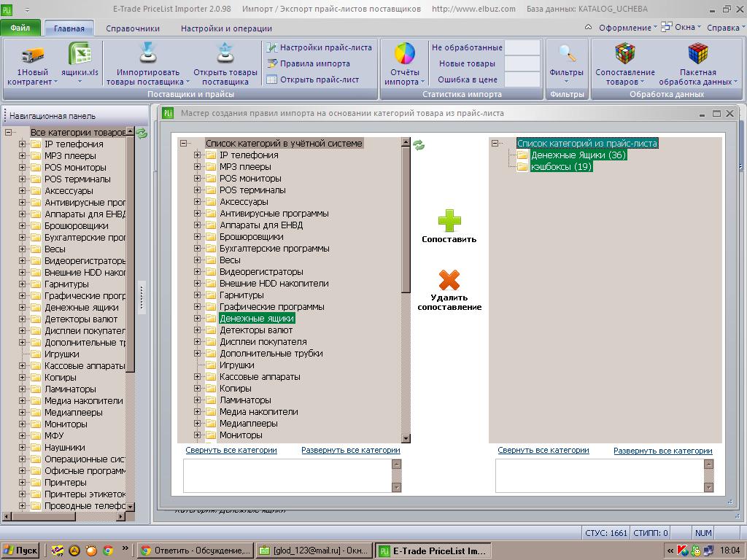Open Chrome from the quick launch bar
Screen dimensions: 747x560
(x=108, y=551)
